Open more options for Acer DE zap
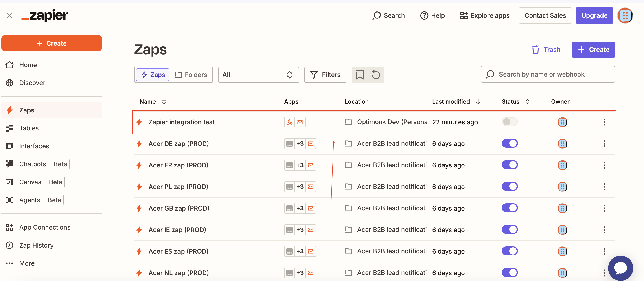 tap(604, 143)
